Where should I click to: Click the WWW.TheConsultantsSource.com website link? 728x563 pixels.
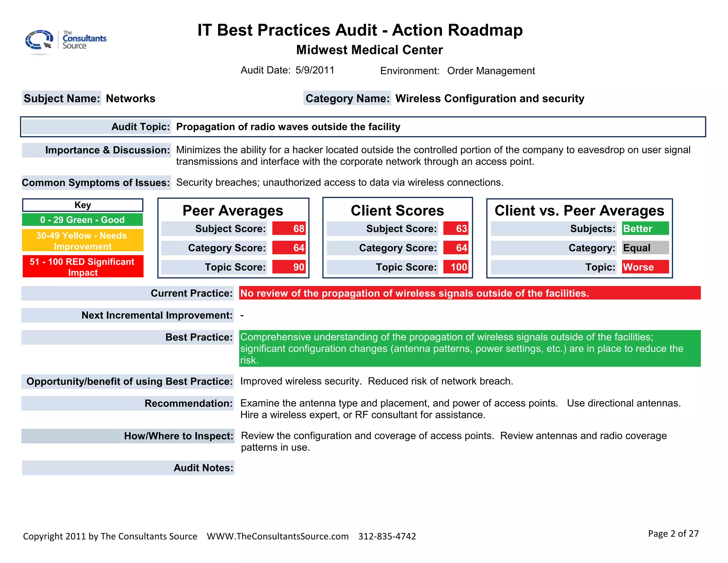pos(278,536)
